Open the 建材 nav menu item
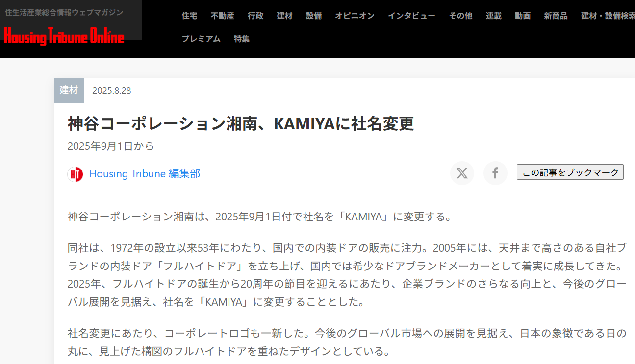635x364 pixels. click(284, 16)
